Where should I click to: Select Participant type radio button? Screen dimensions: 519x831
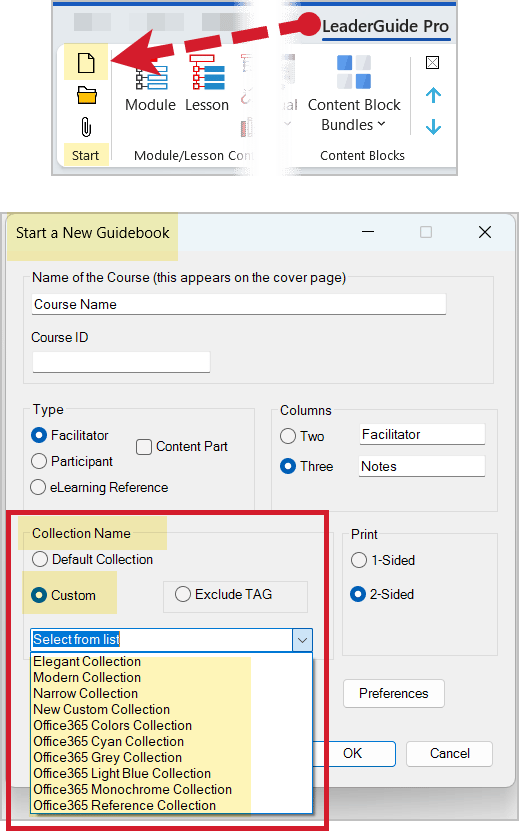tap(39, 461)
